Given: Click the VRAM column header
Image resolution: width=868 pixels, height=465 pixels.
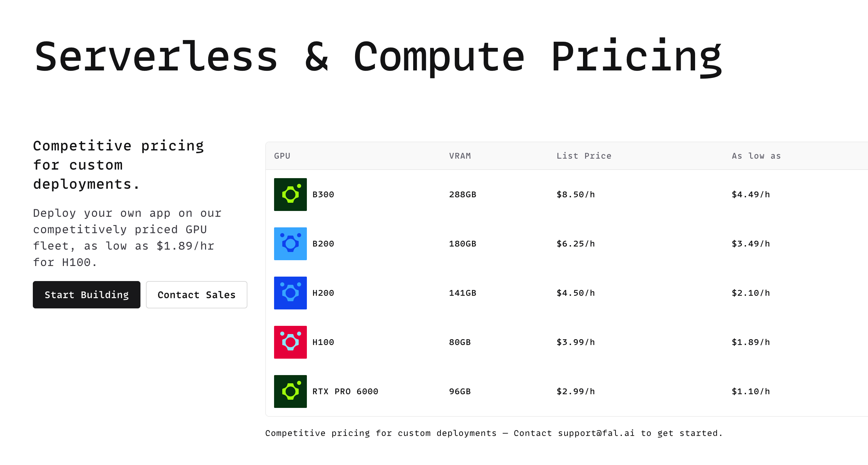Looking at the screenshot, I should coord(460,156).
